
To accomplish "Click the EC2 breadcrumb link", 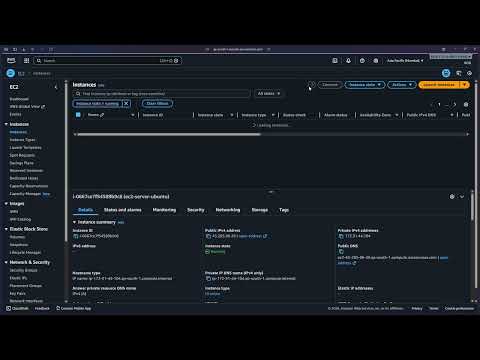I will (21, 73).
